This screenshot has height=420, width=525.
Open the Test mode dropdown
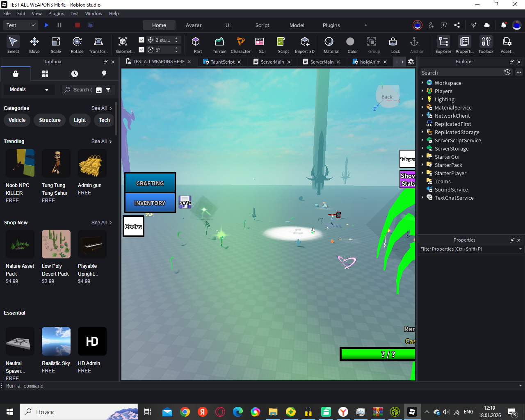point(21,25)
